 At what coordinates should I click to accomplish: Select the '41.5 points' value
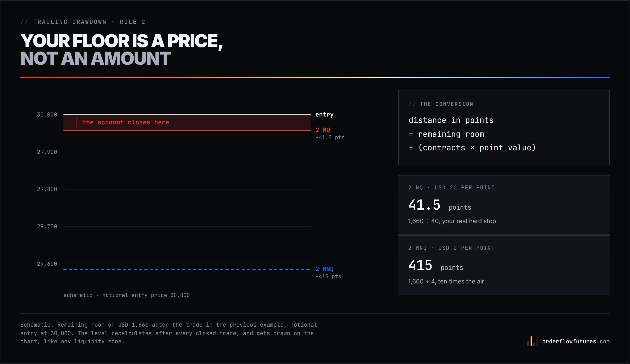440,205
